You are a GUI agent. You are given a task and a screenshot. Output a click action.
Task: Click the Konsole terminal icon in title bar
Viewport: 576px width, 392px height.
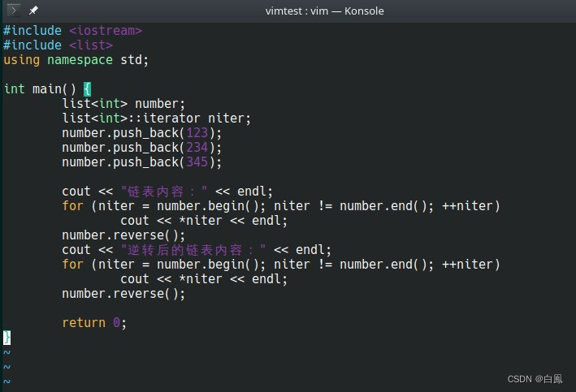click(15, 11)
